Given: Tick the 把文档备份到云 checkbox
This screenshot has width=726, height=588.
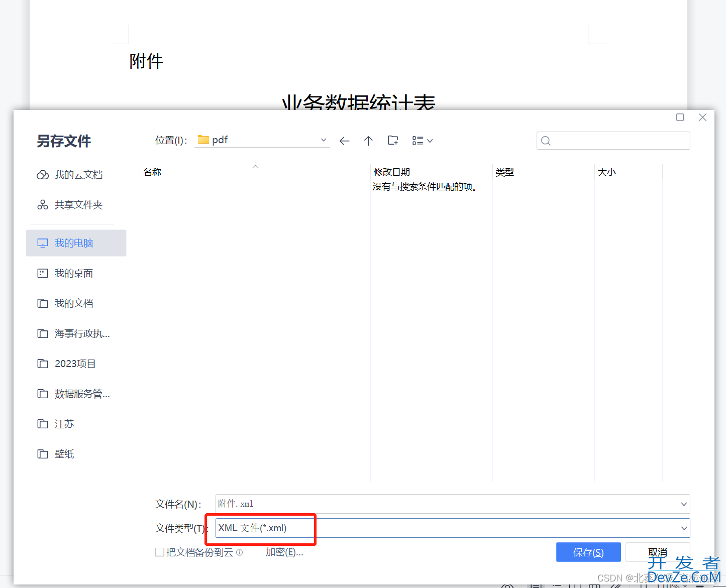Looking at the screenshot, I should coord(160,552).
